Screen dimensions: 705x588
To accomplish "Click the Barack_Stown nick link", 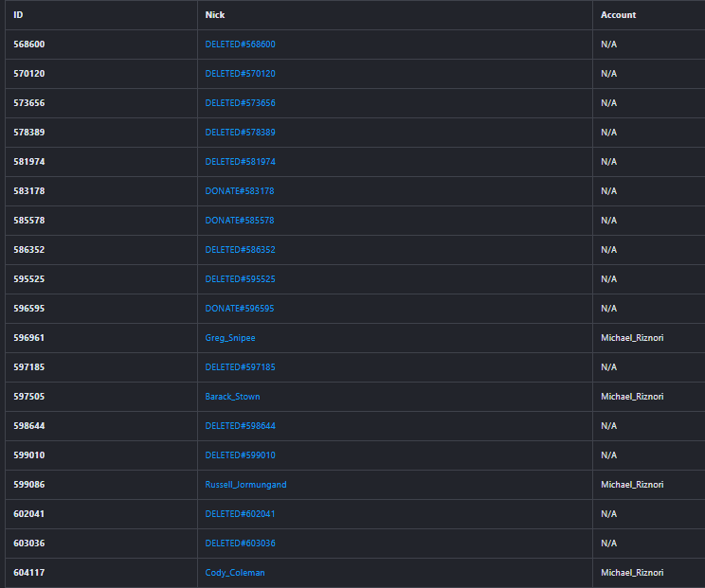I will (x=232, y=397).
